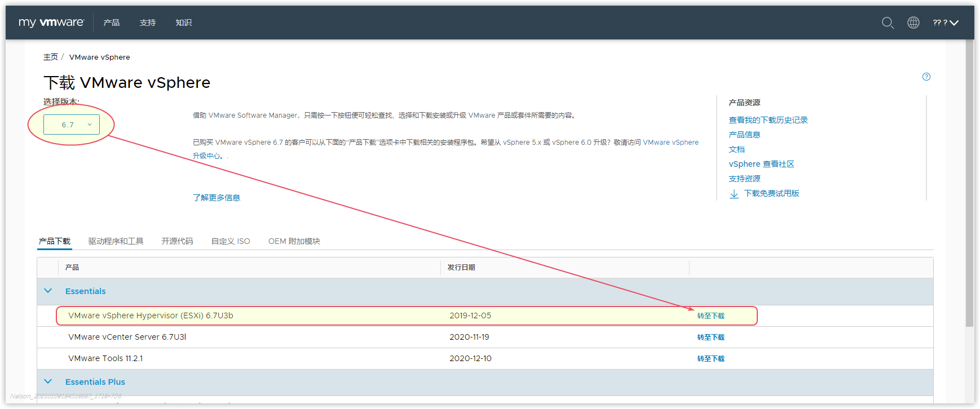Go to the 主页 breadcrumb link
Viewport: 980px width, 409px height.
[51, 57]
